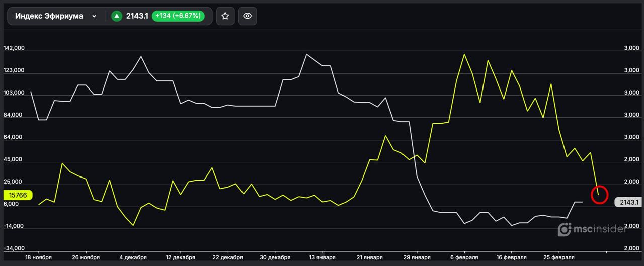Click the green +134 (+6.67%) change badge

[x=178, y=16]
